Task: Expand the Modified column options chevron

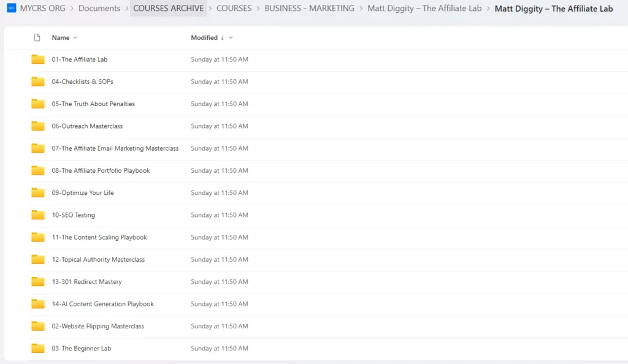Action: [231, 38]
